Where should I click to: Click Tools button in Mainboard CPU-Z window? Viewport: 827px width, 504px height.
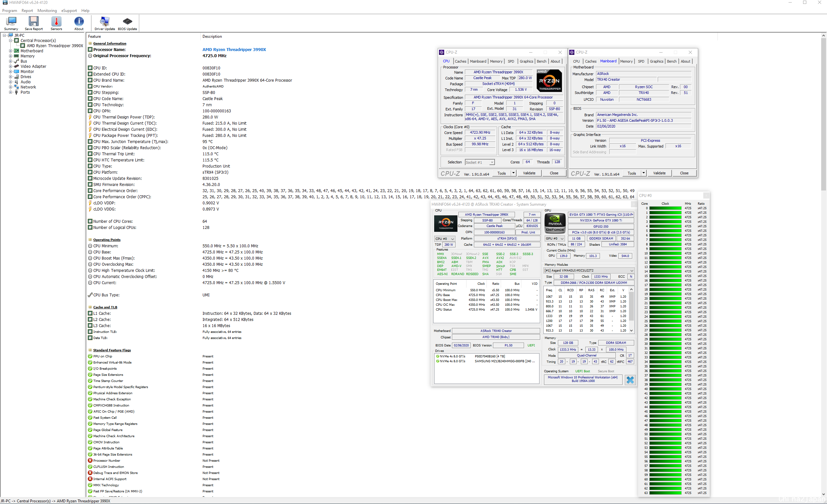(x=632, y=173)
